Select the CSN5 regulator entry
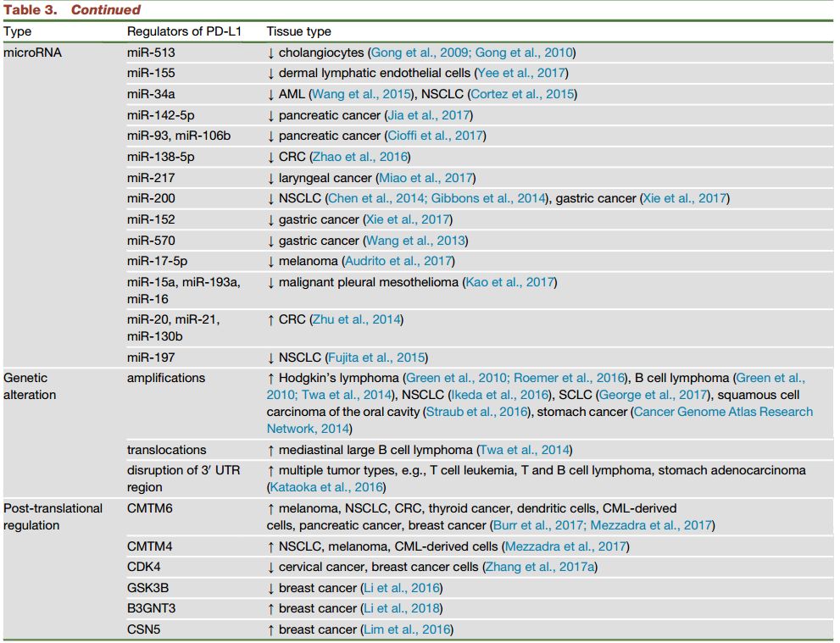The width and height of the screenshot is (840, 643). pos(143,630)
